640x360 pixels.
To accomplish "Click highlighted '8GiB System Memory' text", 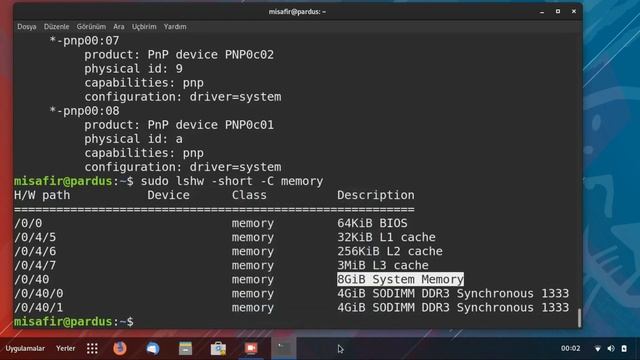I will [400, 279].
